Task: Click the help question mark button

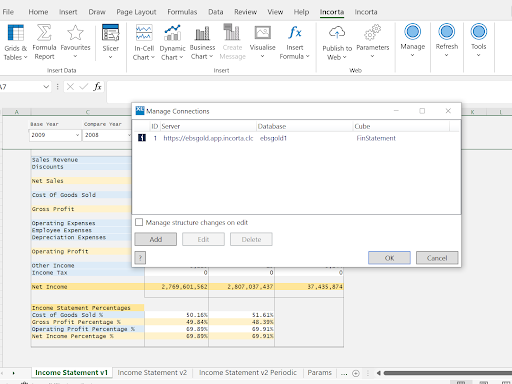Action: pyautogui.click(x=140, y=258)
